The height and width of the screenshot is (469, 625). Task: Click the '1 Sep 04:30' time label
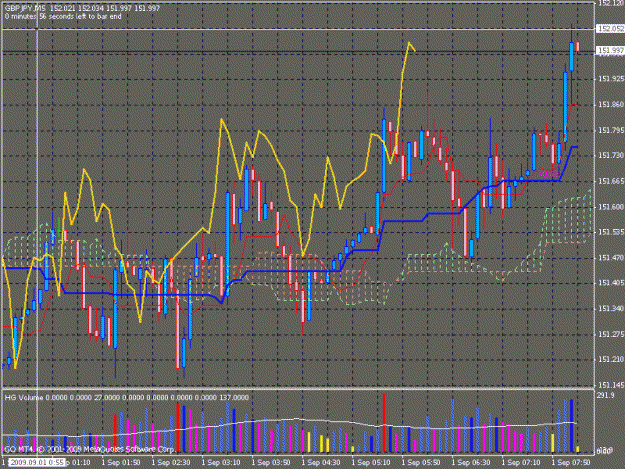click(321, 463)
